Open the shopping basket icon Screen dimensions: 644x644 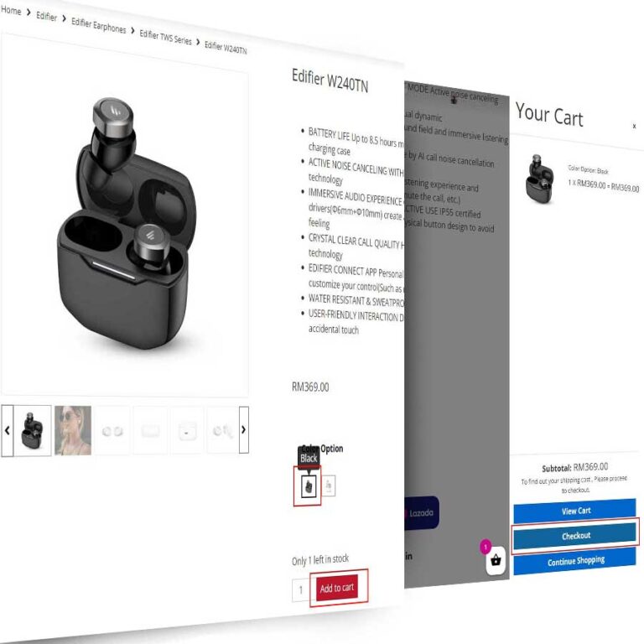pos(496,560)
